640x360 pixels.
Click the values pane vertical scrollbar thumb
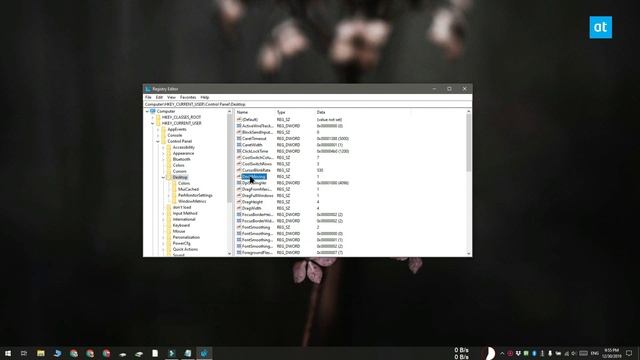pos(469,143)
